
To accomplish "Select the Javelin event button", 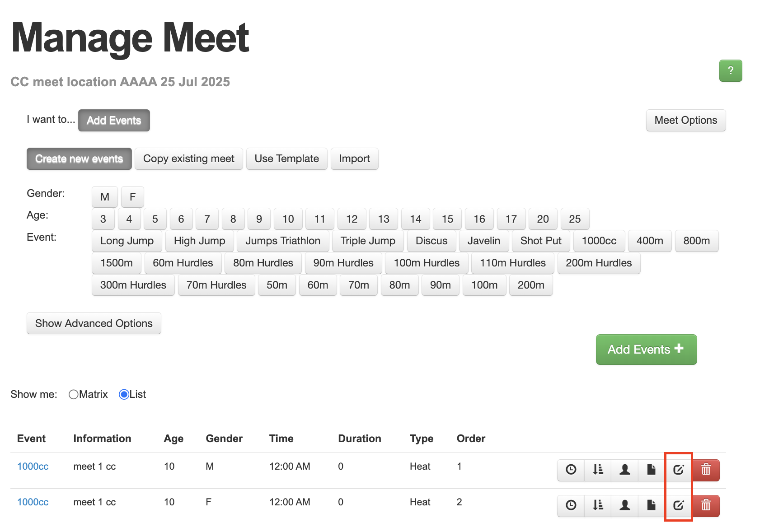I will click(484, 241).
